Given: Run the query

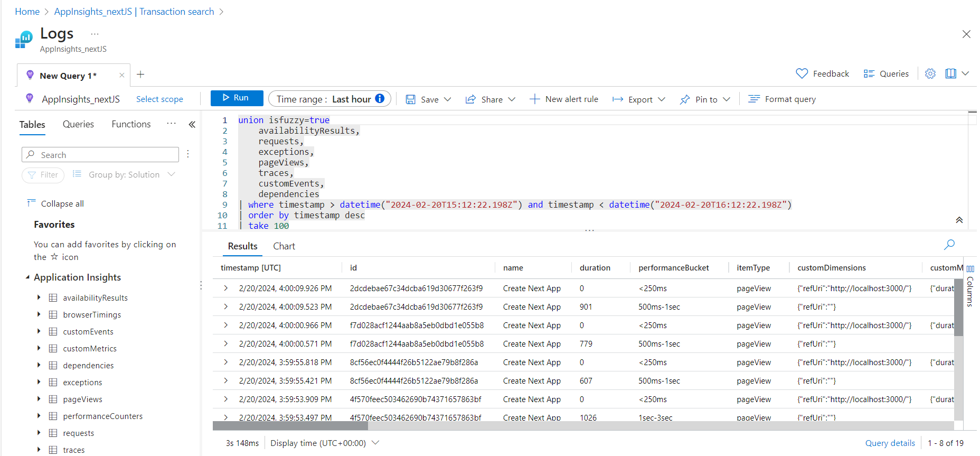Looking at the screenshot, I should pos(237,98).
